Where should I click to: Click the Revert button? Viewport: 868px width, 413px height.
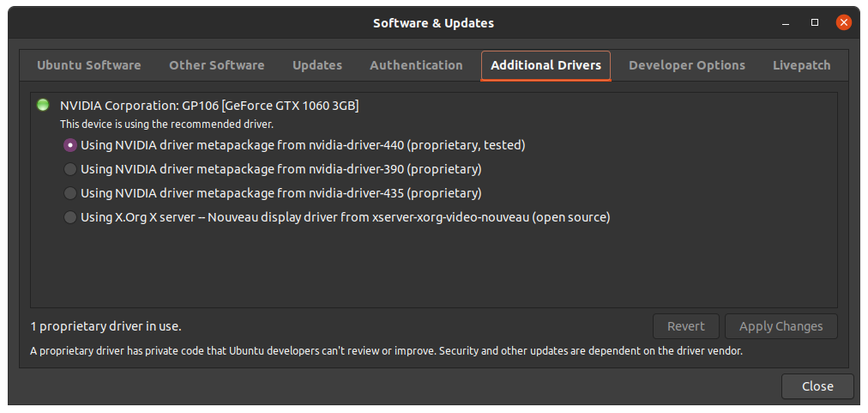click(x=686, y=326)
